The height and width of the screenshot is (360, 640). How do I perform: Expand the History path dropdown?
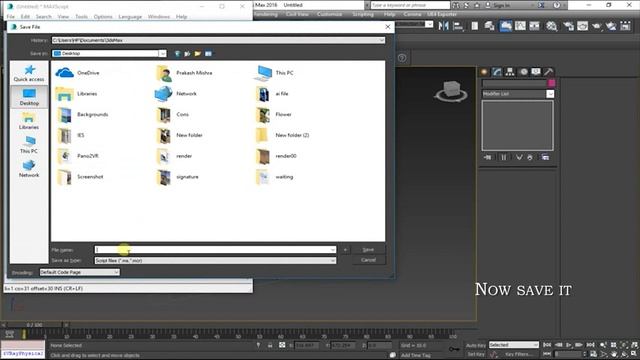(x=381, y=40)
